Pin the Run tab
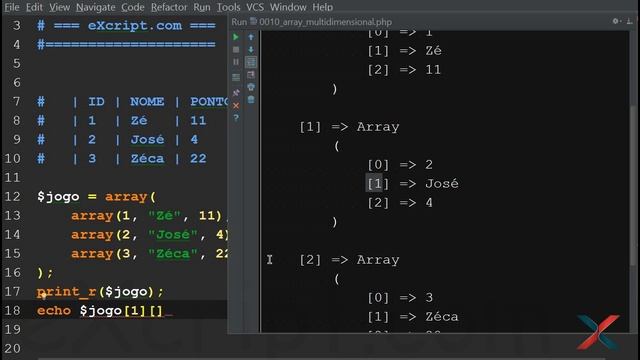 236,93
